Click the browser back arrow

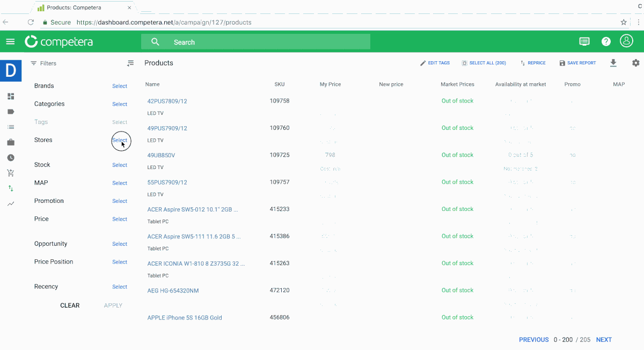coord(6,23)
